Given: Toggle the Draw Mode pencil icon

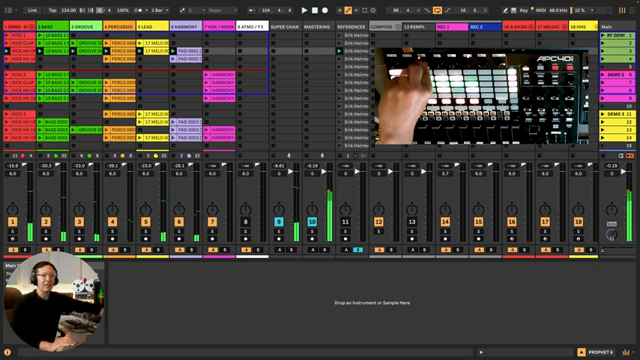Looking at the screenshot, I should pos(505,10).
